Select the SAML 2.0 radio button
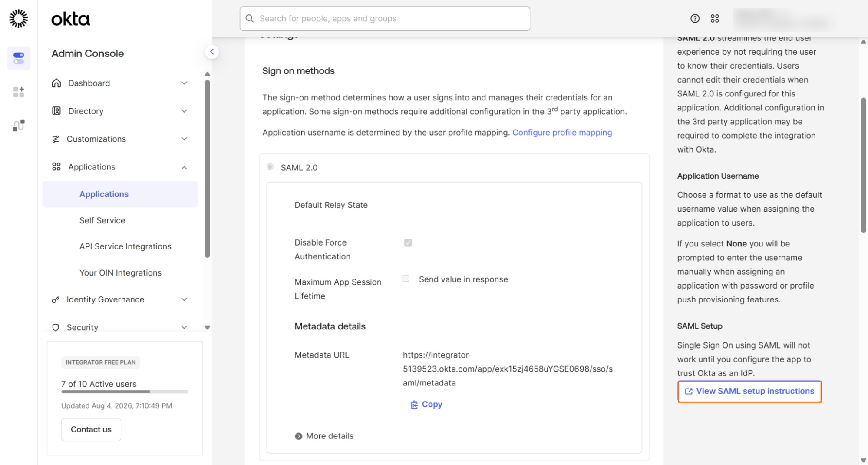Viewport: 868px width, 465px height. click(270, 167)
